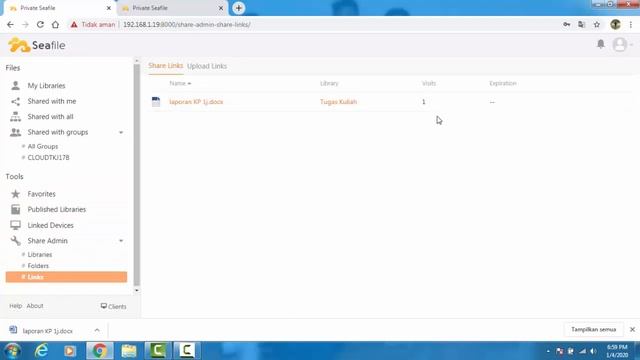The height and width of the screenshot is (360, 640).
Task: Click the My Libraries person icon
Action: pos(16,85)
